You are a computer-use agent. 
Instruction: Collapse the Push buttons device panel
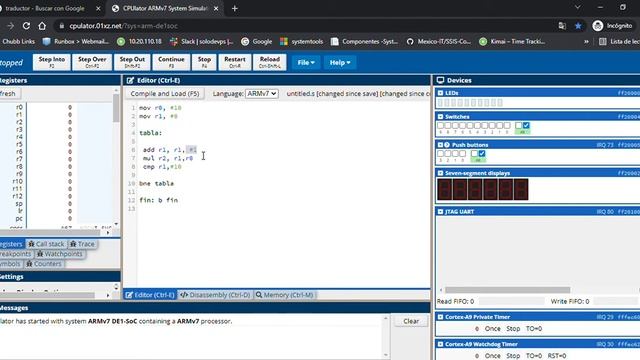coord(440,145)
